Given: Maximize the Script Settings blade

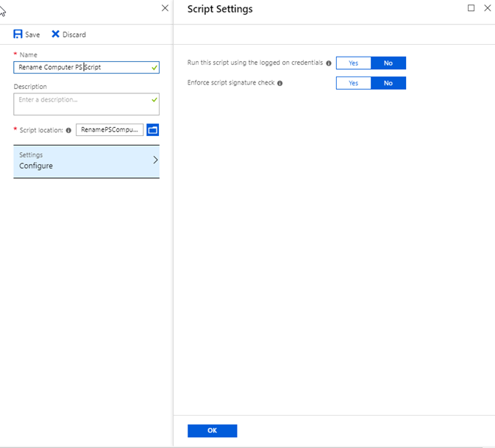Looking at the screenshot, I should pyautogui.click(x=471, y=8).
